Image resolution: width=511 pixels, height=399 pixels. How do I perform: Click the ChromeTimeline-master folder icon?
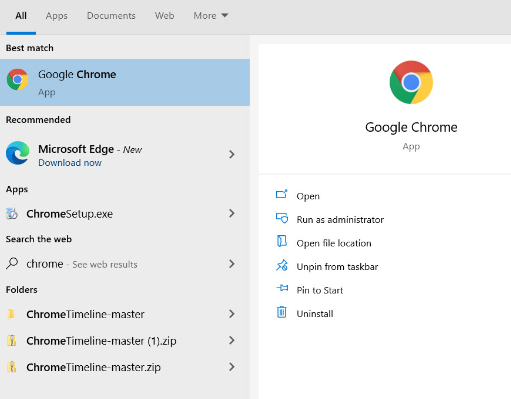click(11, 314)
